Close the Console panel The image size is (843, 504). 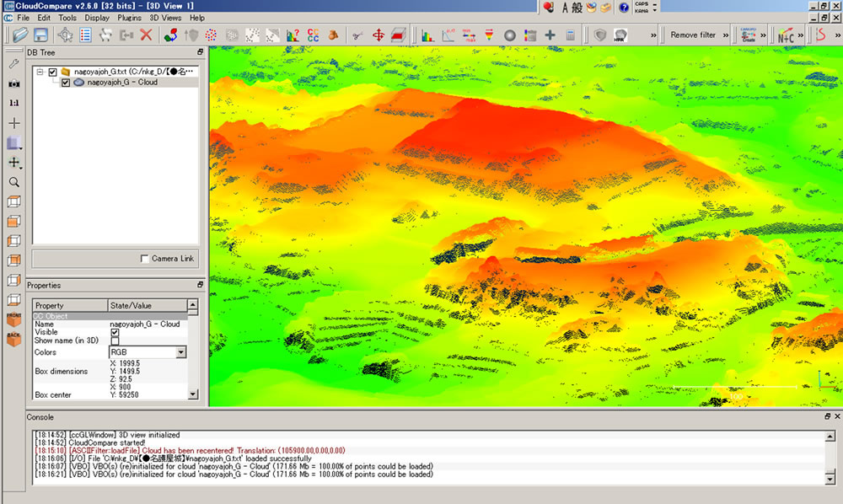[x=837, y=416]
